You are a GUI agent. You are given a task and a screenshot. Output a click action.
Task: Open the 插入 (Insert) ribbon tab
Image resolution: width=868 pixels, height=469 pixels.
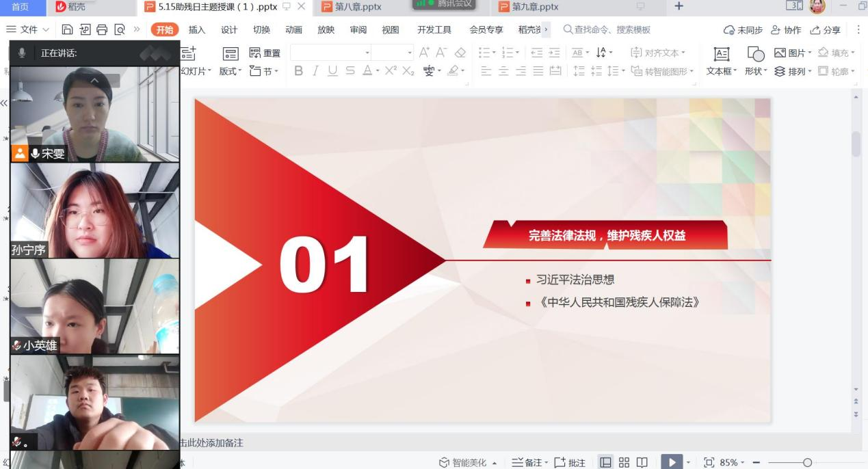197,29
